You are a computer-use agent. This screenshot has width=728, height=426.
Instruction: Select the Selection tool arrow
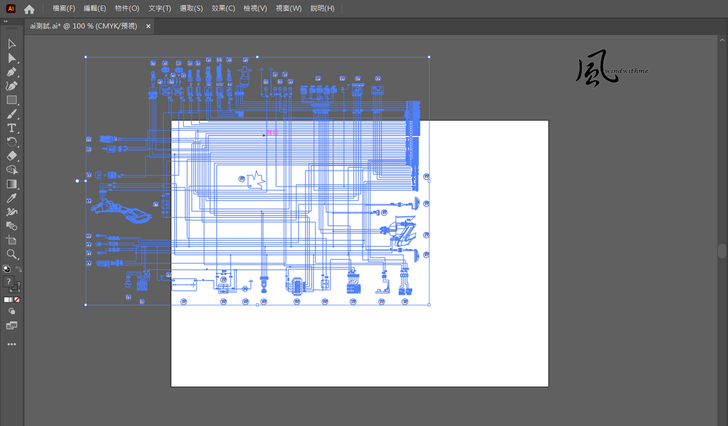point(12,44)
